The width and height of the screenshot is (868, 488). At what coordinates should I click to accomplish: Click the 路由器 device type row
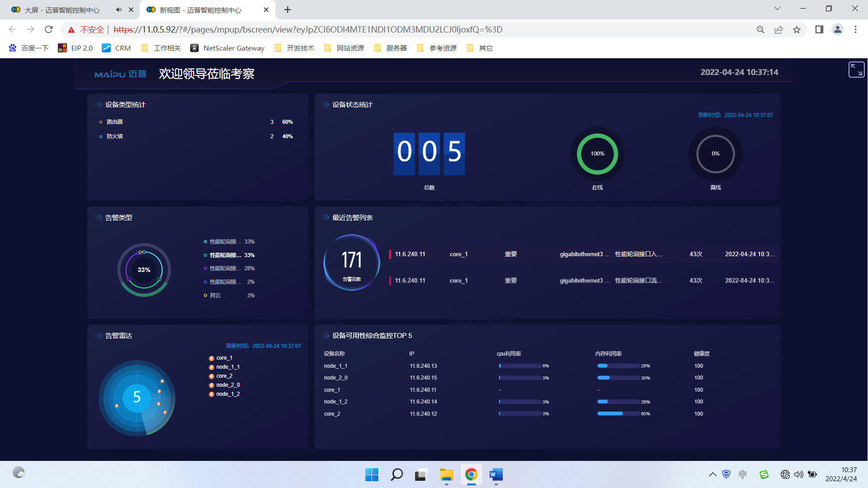[196, 122]
